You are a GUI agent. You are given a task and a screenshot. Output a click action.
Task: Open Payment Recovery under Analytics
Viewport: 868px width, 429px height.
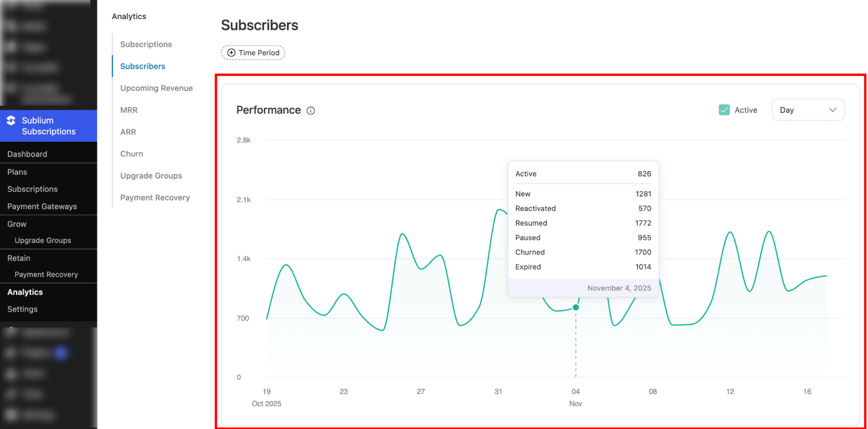click(x=155, y=197)
